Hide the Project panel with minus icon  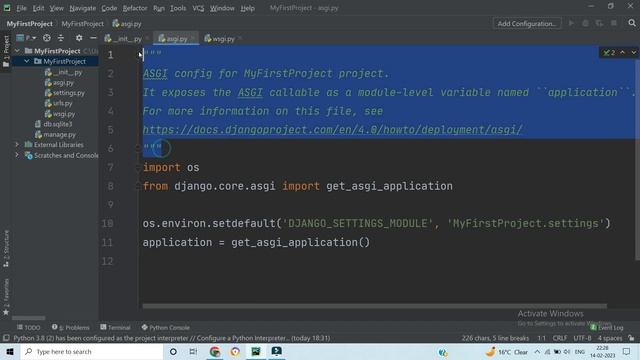coord(93,38)
